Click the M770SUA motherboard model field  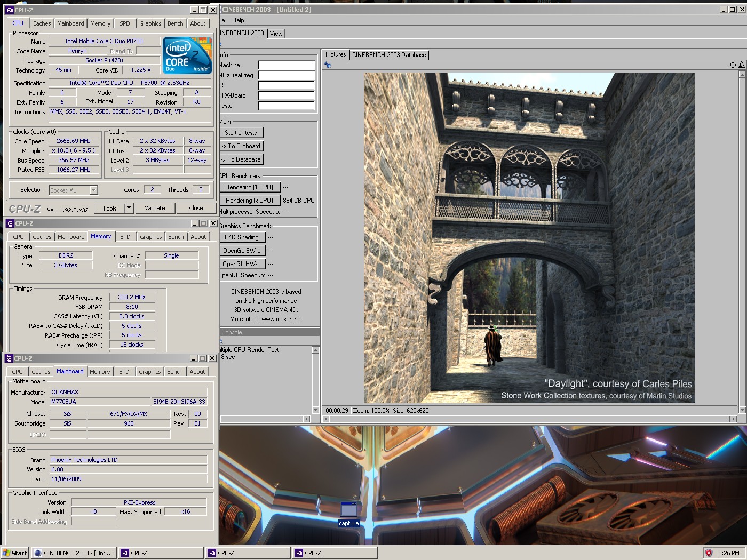tap(100, 402)
